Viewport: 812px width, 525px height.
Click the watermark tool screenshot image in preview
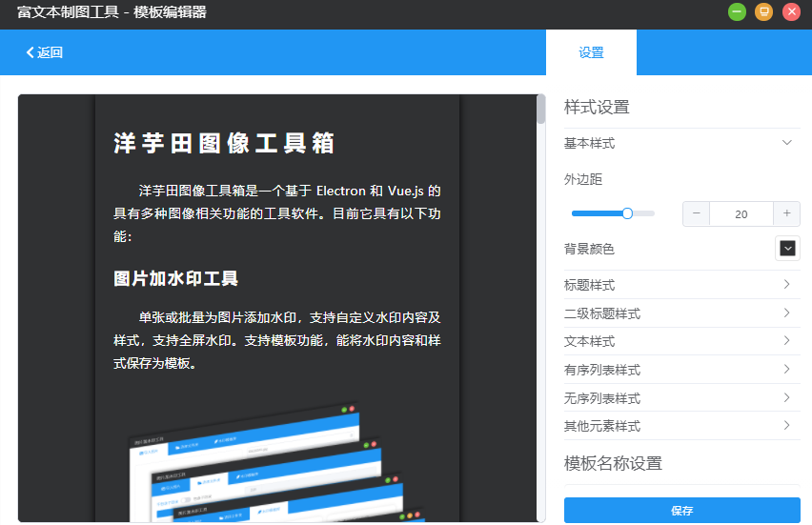point(277,461)
